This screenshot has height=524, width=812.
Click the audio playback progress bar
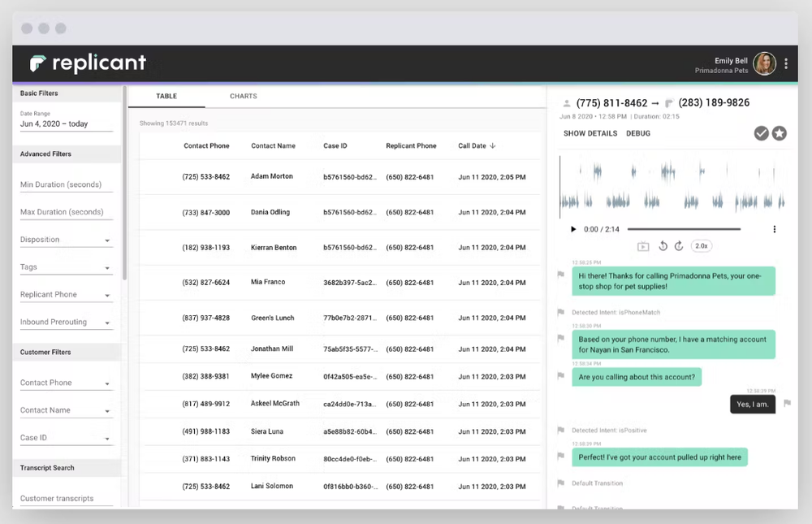pyautogui.click(x=685, y=229)
